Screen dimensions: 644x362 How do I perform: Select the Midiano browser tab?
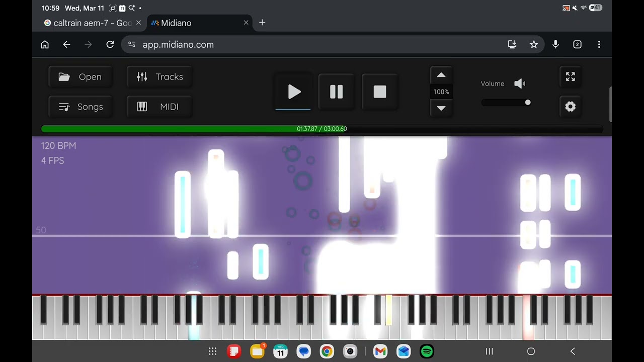pos(195,23)
